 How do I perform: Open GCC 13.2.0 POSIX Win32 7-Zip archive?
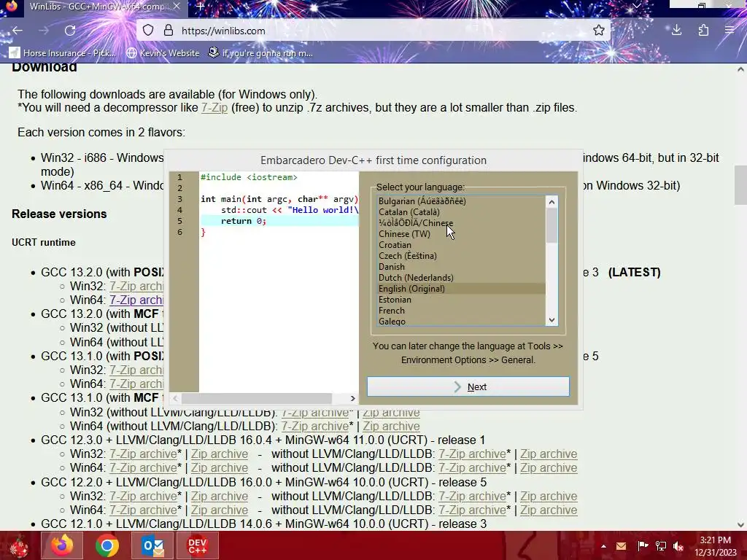(x=136, y=286)
